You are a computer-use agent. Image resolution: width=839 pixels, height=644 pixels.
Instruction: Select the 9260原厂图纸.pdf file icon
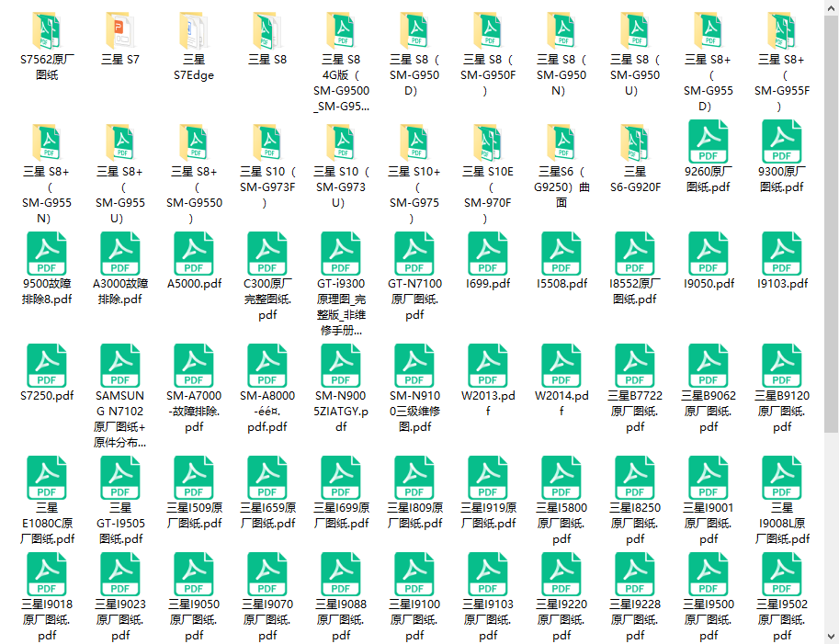pyautogui.click(x=709, y=141)
